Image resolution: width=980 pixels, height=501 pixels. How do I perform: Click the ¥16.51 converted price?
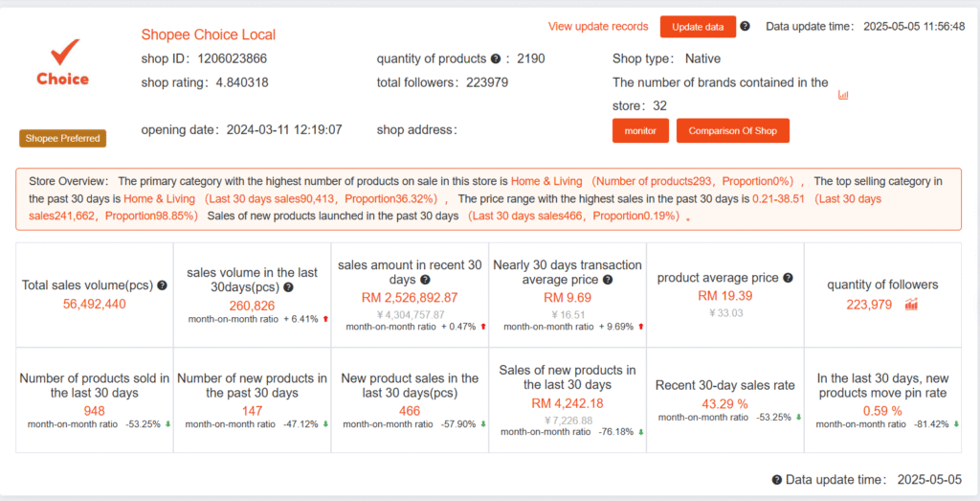pyautogui.click(x=567, y=314)
